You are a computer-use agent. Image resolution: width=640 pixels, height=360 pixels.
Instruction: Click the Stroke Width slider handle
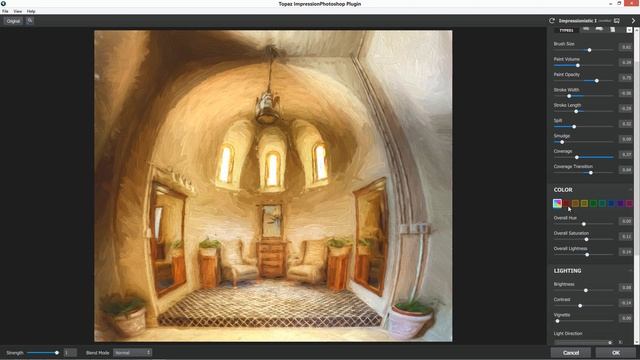pos(569,96)
